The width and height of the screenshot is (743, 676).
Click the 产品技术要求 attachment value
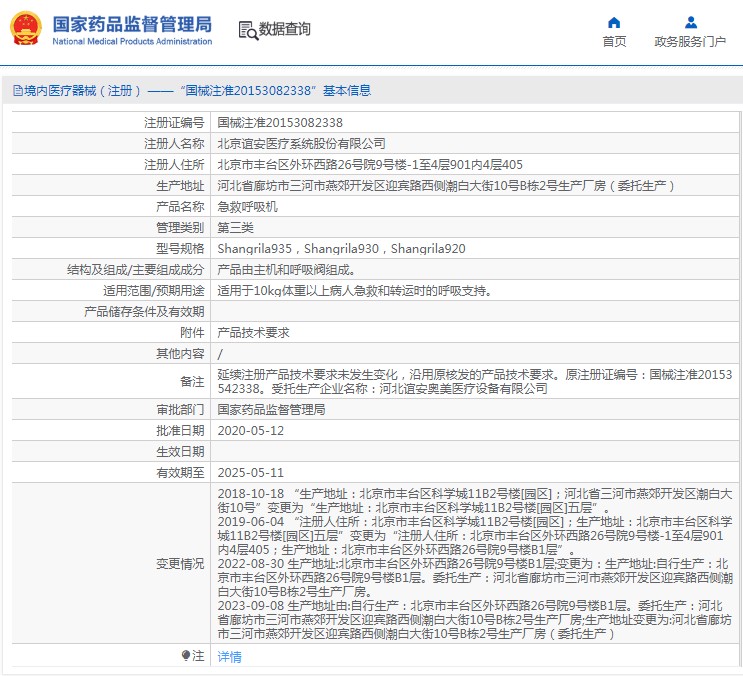(253, 332)
